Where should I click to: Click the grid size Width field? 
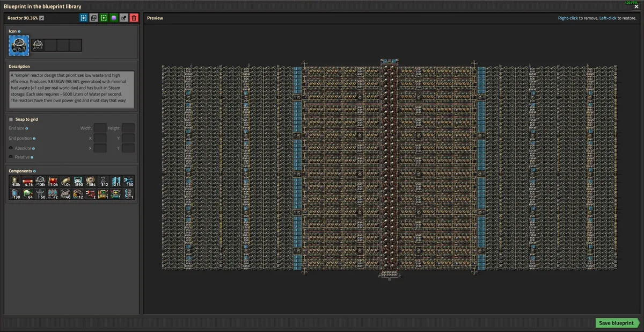100,128
